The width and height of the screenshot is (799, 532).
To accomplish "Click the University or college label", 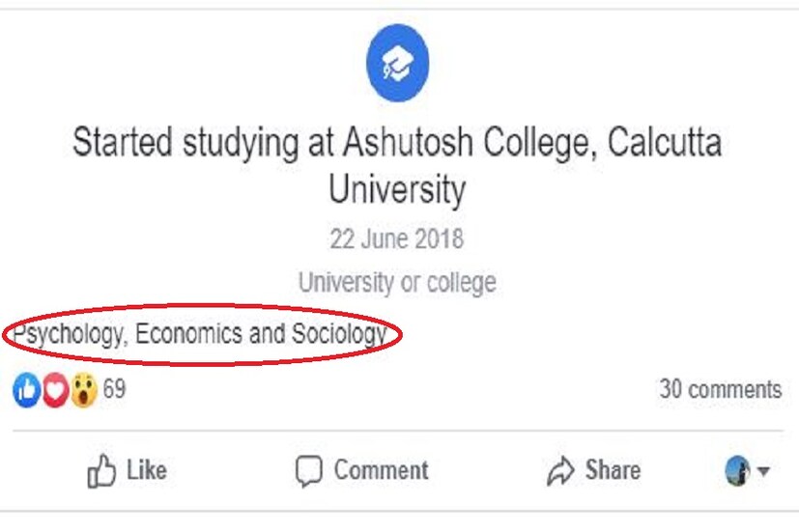I will 396,283.
